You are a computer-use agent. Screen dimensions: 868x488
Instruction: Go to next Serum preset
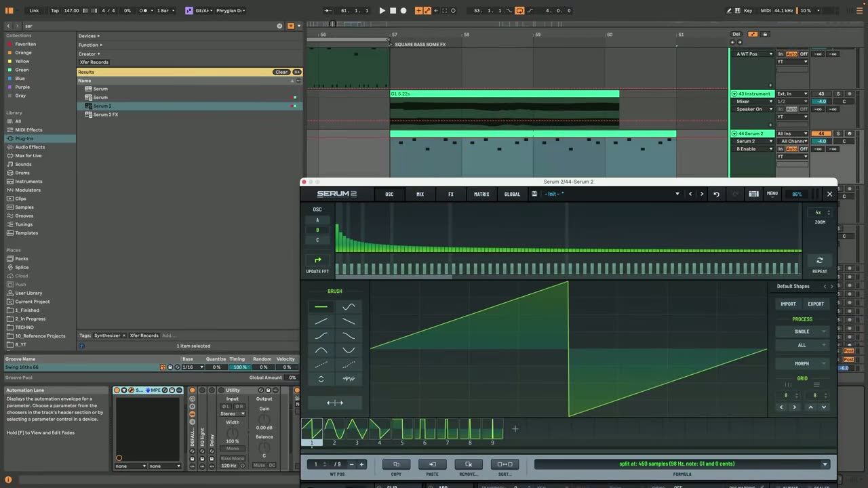[x=702, y=194]
